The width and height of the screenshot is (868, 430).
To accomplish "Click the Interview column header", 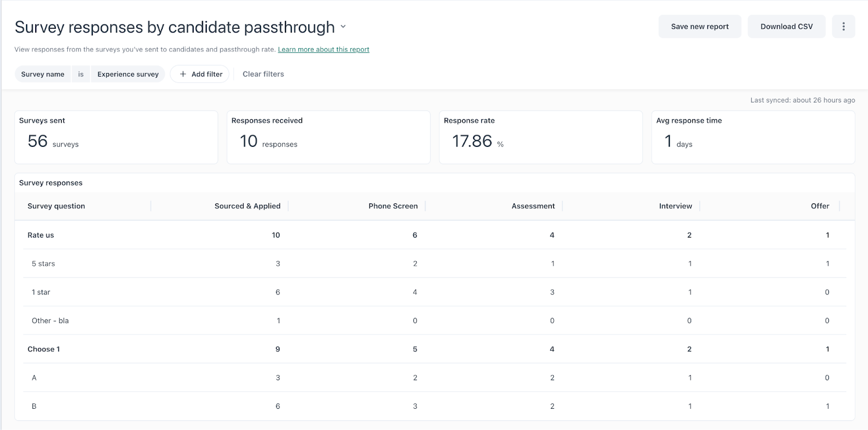I will click(675, 206).
